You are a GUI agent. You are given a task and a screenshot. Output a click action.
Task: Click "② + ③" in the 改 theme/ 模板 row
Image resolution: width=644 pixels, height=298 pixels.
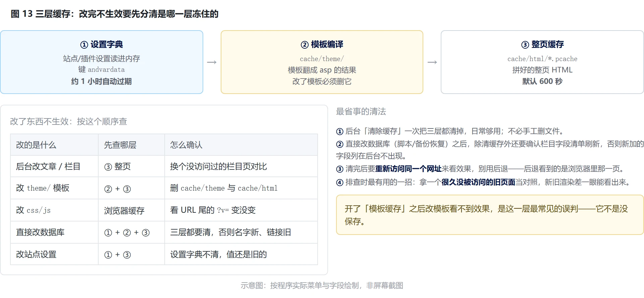coord(131,188)
